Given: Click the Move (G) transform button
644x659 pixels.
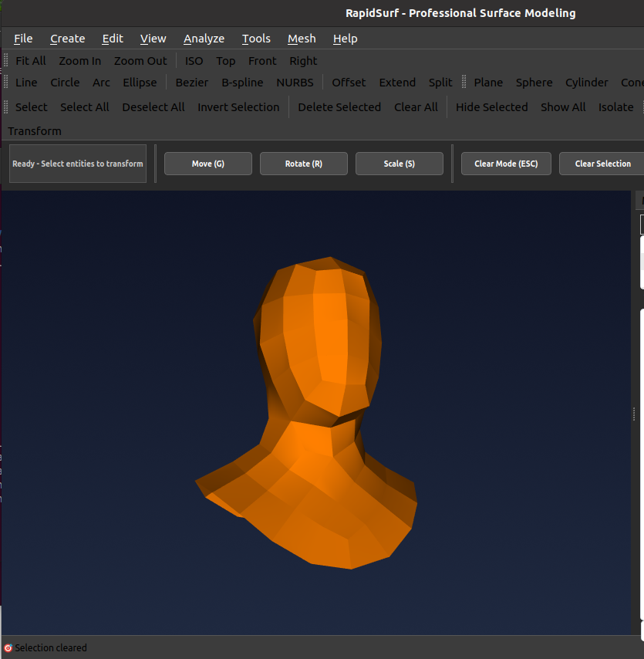Looking at the screenshot, I should click(207, 163).
